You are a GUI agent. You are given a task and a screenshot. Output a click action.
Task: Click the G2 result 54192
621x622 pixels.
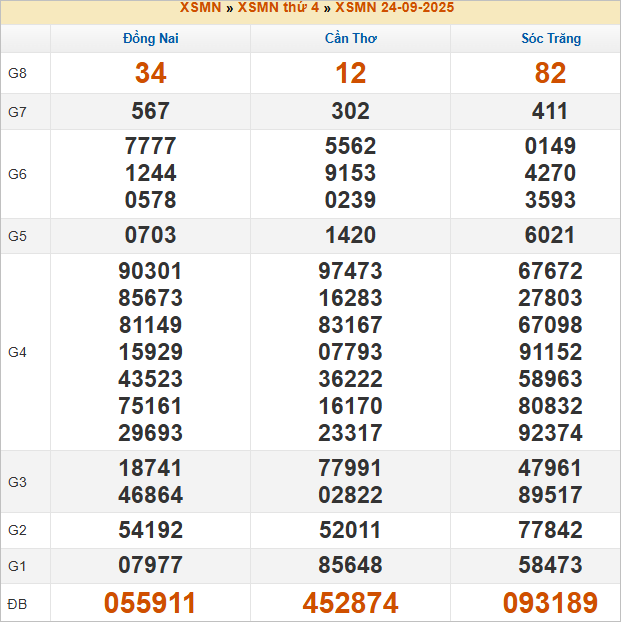coord(151,530)
